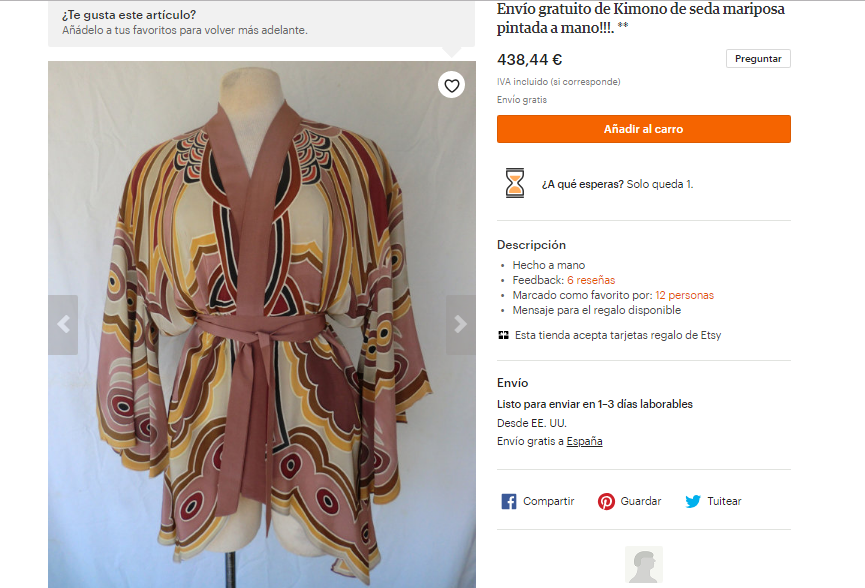The height and width of the screenshot is (588, 865).
Task: Change shipping country via España link
Action: [x=584, y=441]
